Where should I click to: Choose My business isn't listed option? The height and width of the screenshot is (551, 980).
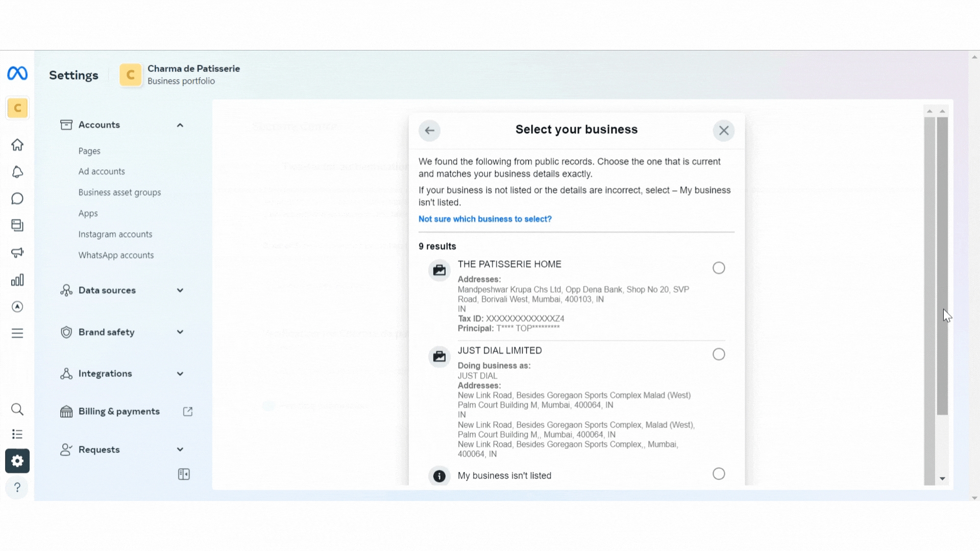point(718,474)
